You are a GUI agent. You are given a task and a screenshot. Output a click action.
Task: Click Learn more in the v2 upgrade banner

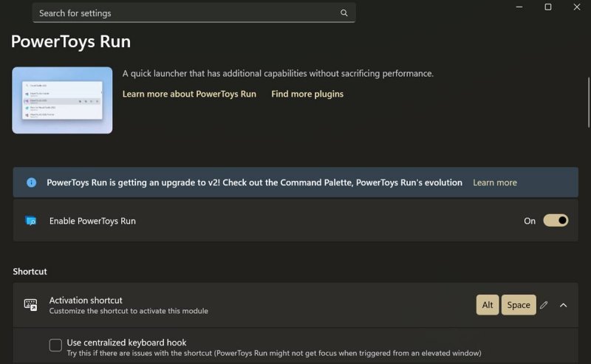[495, 182]
